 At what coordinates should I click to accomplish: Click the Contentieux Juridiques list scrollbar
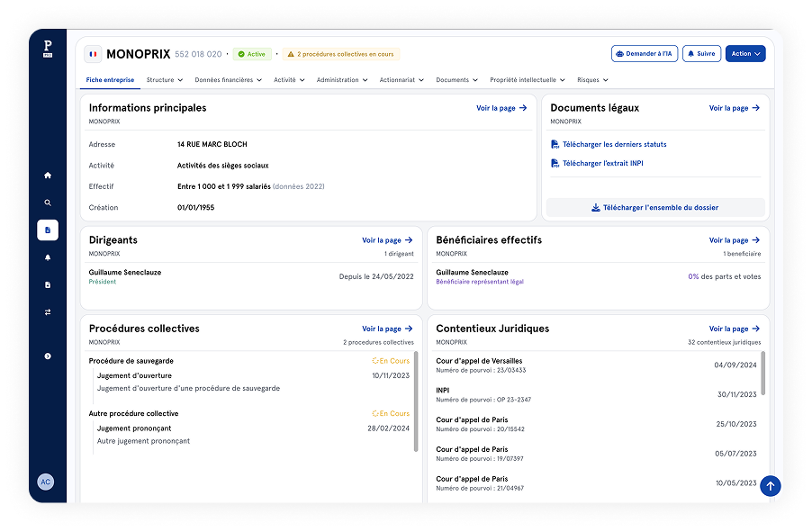point(762,373)
